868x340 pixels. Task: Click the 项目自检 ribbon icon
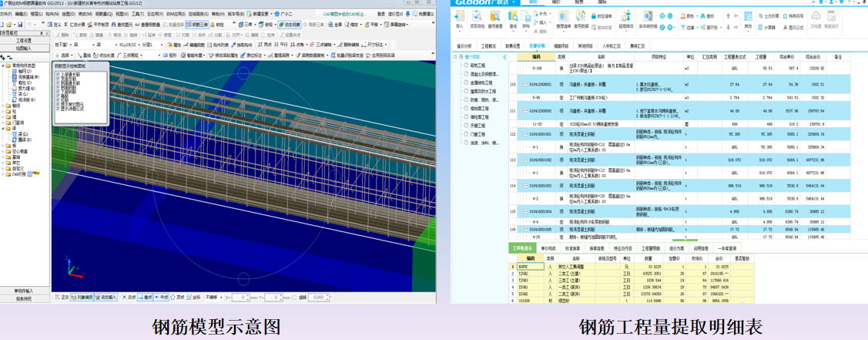point(478,21)
